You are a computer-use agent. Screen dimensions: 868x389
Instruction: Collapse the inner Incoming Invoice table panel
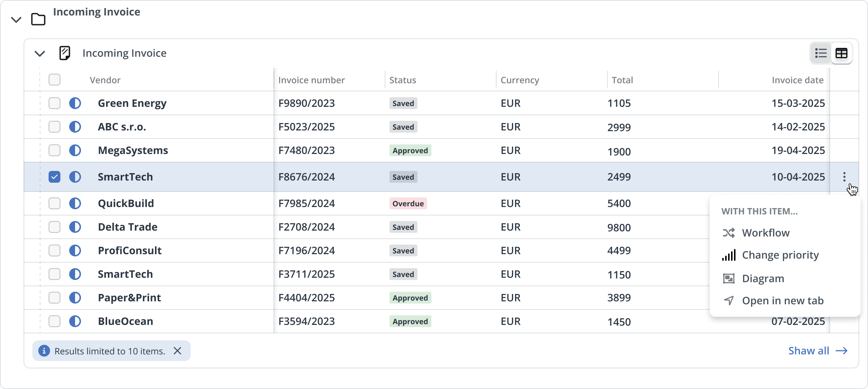pyautogui.click(x=40, y=53)
